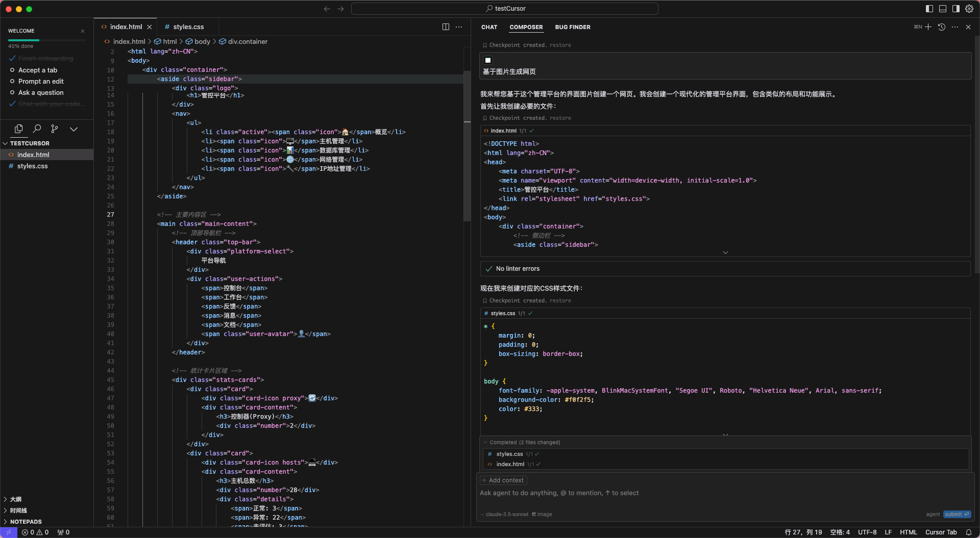The image size is (980, 538).
Task: Split the editor to the right
Action: tap(446, 27)
